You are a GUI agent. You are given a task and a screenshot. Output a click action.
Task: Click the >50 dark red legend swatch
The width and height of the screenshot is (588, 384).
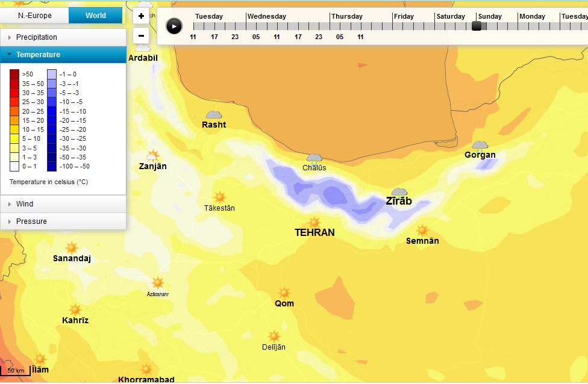click(14, 74)
